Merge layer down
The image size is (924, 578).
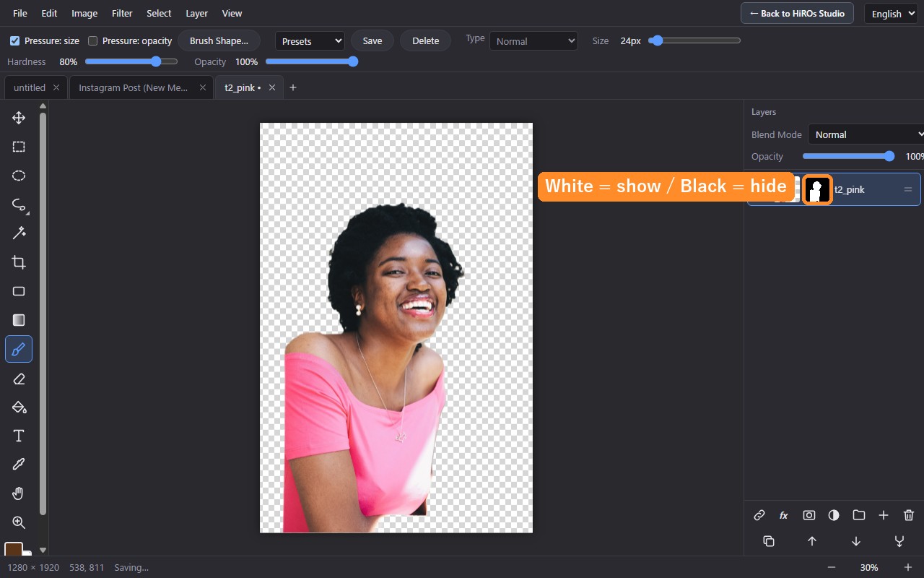click(899, 541)
